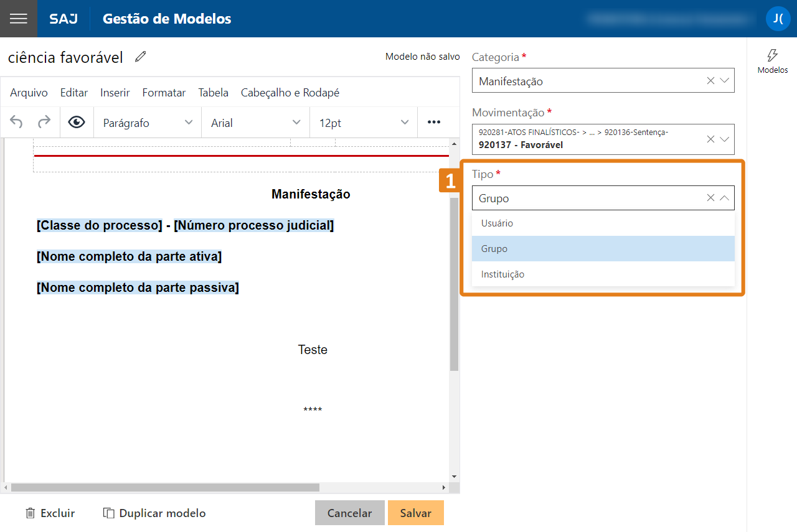Clear the Categoria field selection
Image resolution: width=797 pixels, height=532 pixels.
[x=710, y=81]
